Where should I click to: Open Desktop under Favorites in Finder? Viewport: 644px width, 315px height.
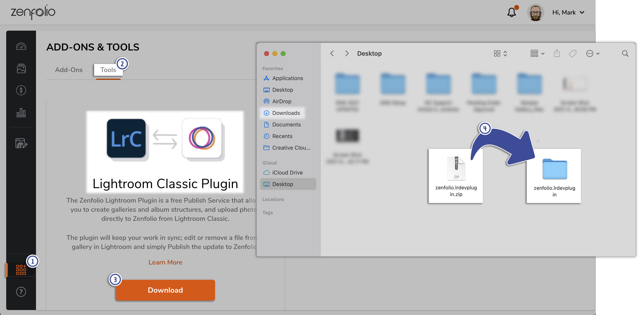282,90
